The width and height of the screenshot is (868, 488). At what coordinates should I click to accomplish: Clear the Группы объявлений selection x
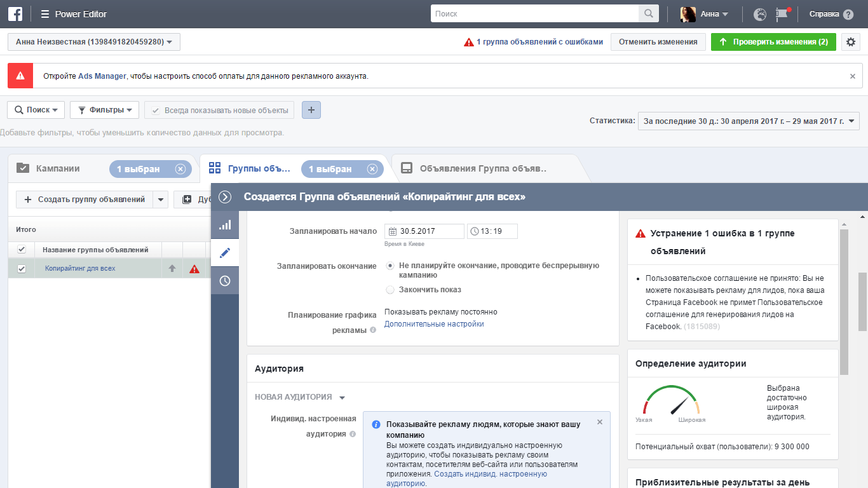[x=372, y=169]
